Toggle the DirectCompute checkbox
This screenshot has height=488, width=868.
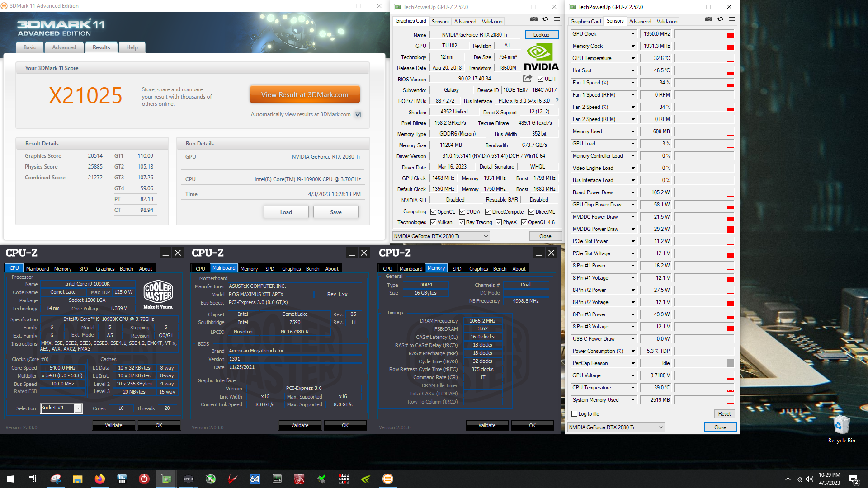pos(488,211)
